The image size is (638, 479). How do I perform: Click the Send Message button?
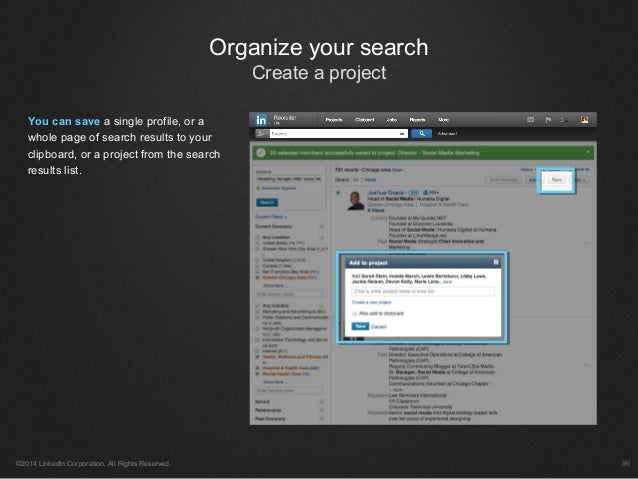[x=503, y=179]
